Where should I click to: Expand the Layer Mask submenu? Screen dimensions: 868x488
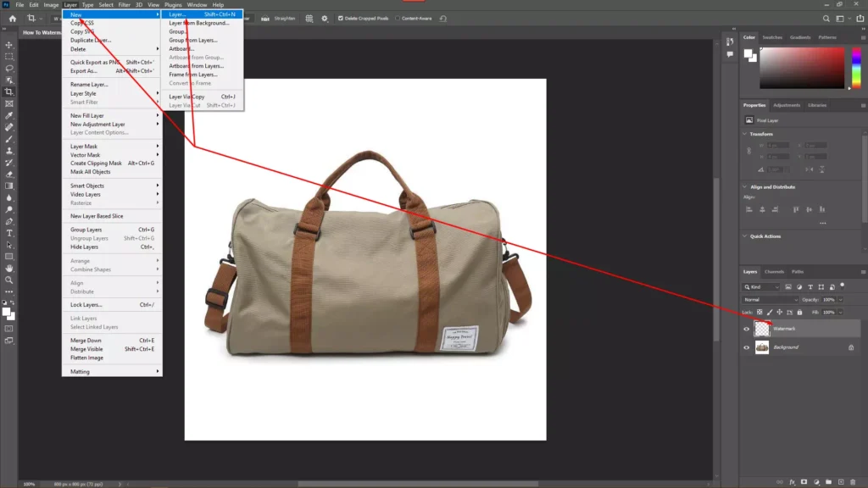(x=113, y=147)
